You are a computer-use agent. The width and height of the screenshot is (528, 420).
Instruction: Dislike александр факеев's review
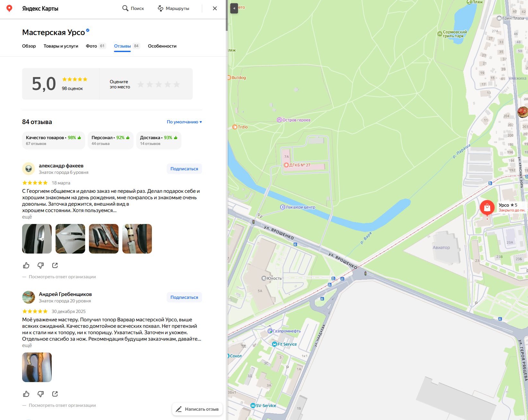pos(40,265)
